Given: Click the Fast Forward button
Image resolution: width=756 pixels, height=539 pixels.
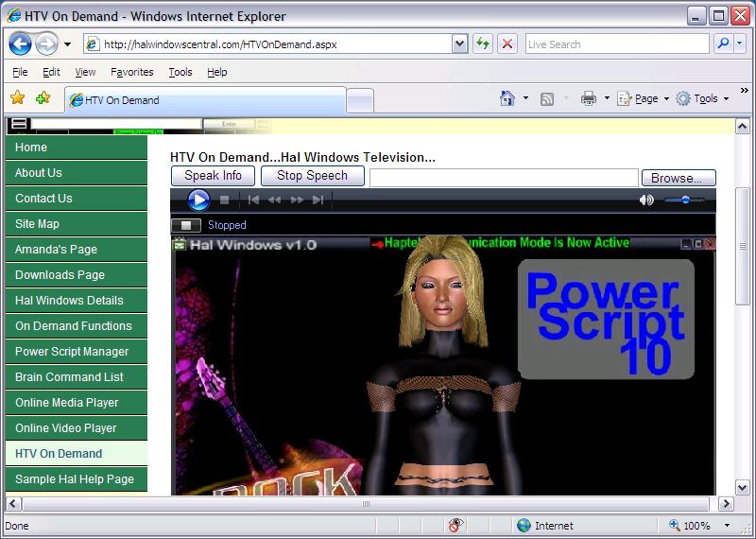Looking at the screenshot, I should point(297,200).
